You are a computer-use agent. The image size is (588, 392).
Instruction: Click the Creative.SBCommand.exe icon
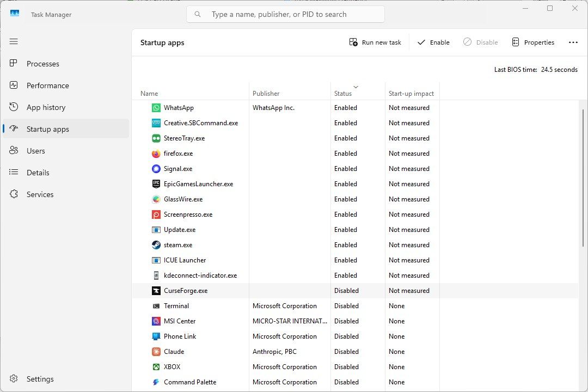click(x=156, y=123)
